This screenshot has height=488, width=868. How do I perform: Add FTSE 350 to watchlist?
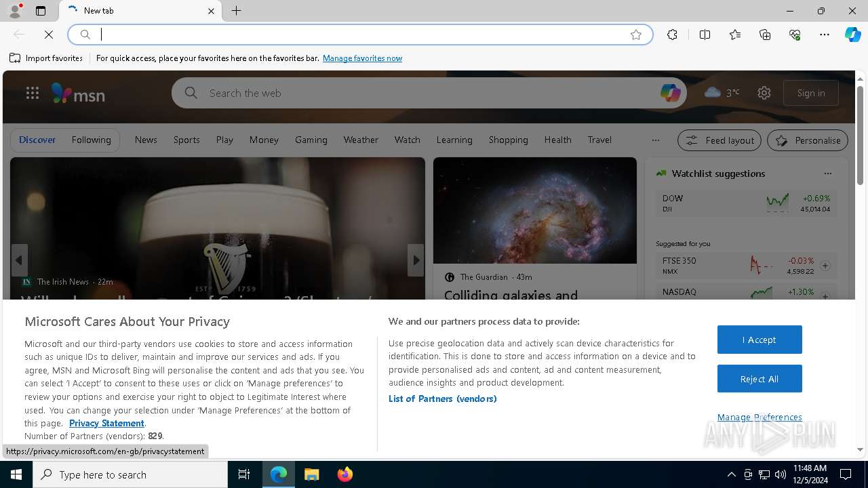pos(825,266)
